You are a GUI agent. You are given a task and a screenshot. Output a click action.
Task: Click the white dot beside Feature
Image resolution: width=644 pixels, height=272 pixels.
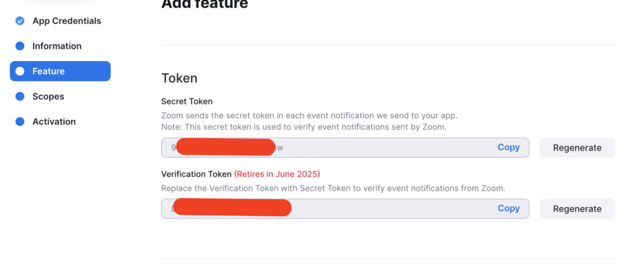tap(19, 71)
